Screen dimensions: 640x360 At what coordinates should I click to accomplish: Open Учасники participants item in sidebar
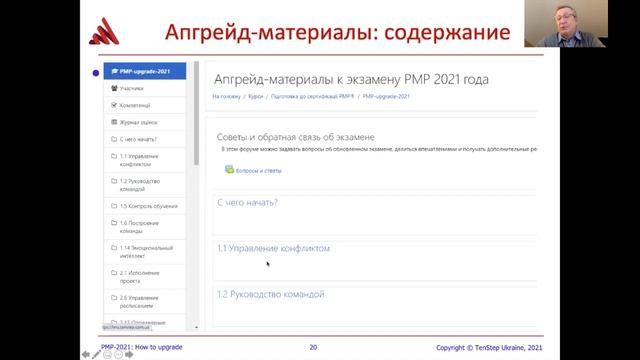pos(145,88)
